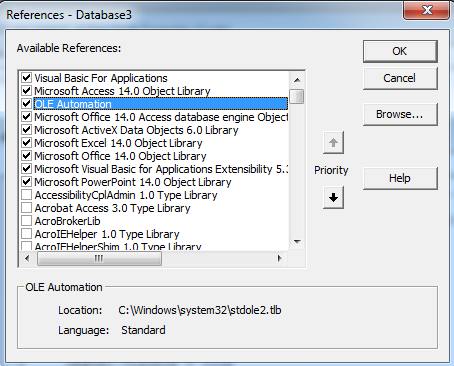This screenshot has width=454, height=366.
Task: Close the References dialog with X button
Action: 427,10
